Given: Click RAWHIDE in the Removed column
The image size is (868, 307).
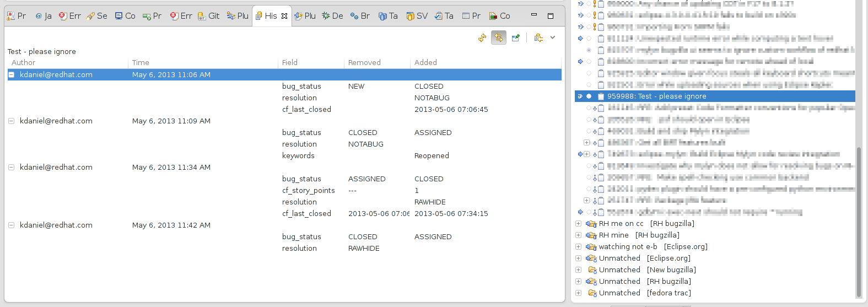Looking at the screenshot, I should pyautogui.click(x=364, y=248).
